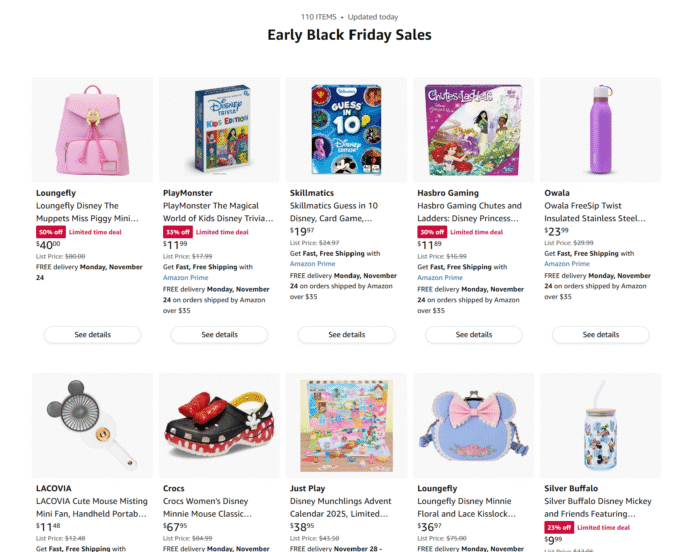Viewport: 700px width, 552px height.
Task: Open the Chutes and Ladders board game image
Action: 473,130
